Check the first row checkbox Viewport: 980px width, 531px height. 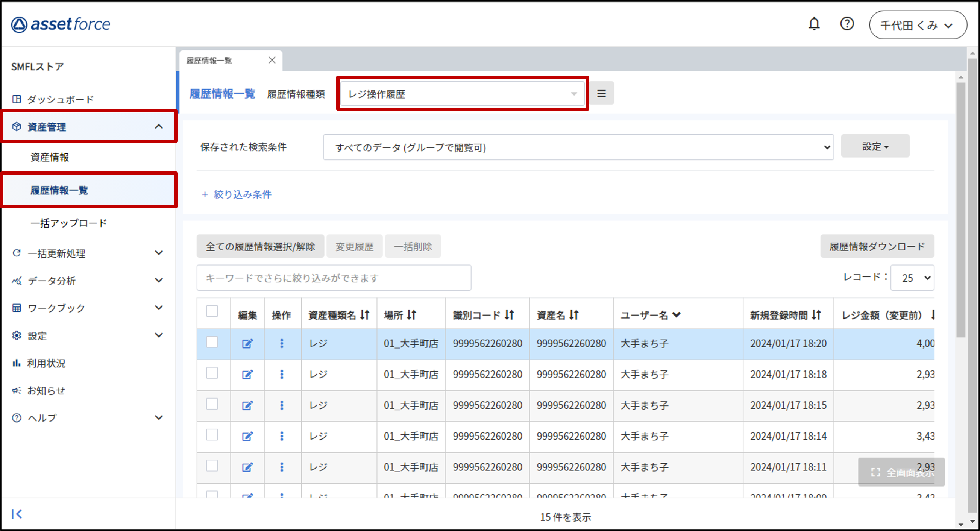pos(212,342)
